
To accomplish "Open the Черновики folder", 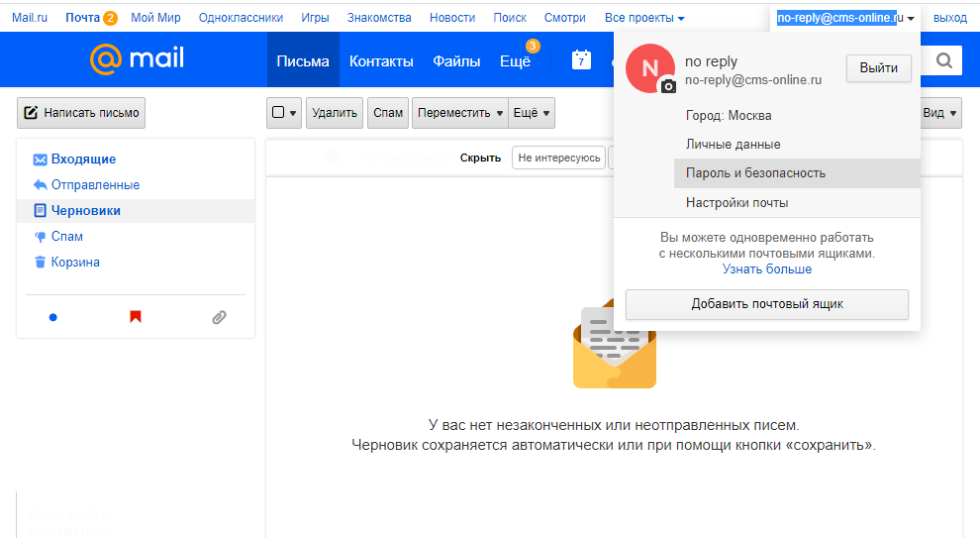I will (x=85, y=210).
